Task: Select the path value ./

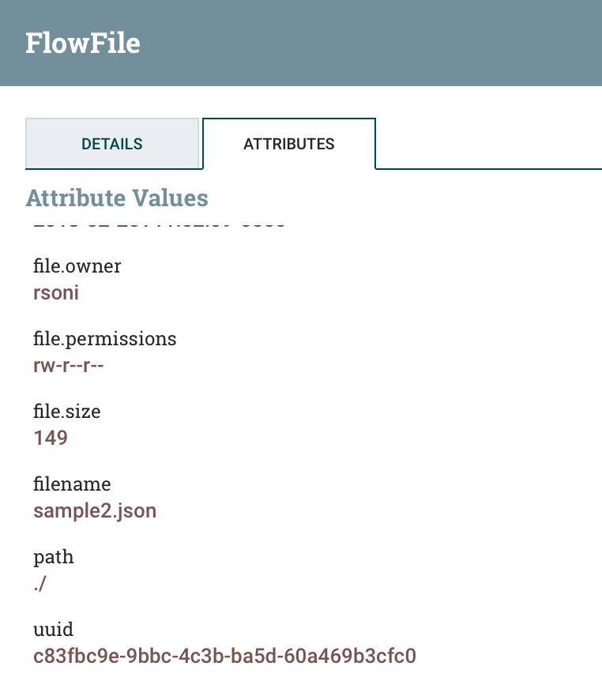Action: coord(40,583)
